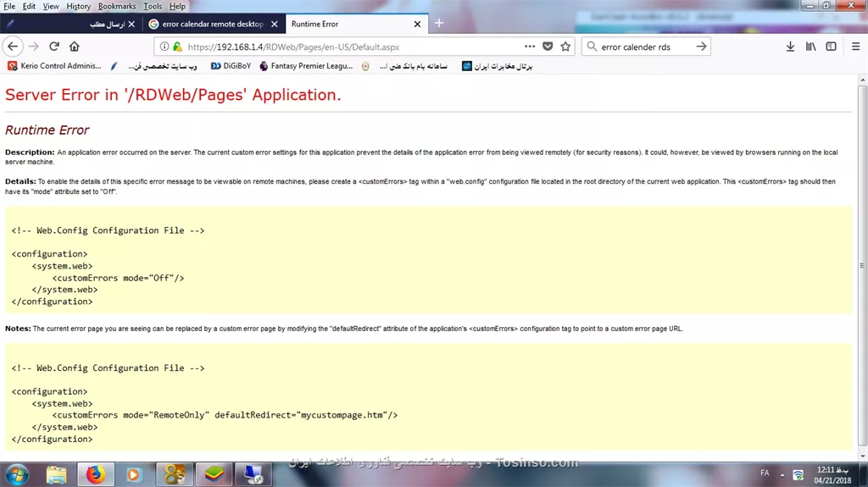Open the taskbar icon beside BlueStacks
Image resolution: width=868 pixels, height=487 pixels.
(175, 475)
